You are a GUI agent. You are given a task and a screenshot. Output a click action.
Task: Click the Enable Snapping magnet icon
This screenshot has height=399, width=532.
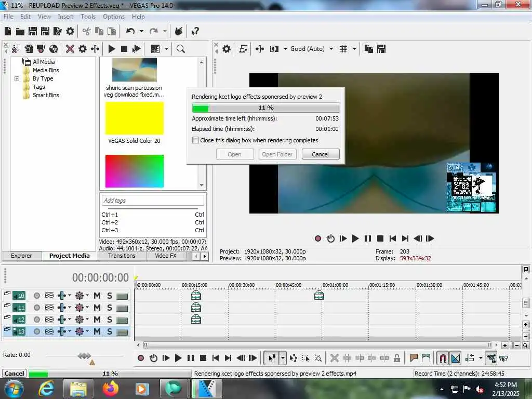point(443,358)
